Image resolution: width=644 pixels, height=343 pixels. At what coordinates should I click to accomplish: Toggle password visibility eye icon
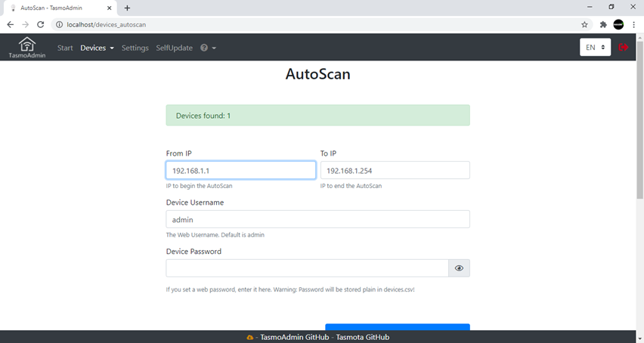(459, 268)
